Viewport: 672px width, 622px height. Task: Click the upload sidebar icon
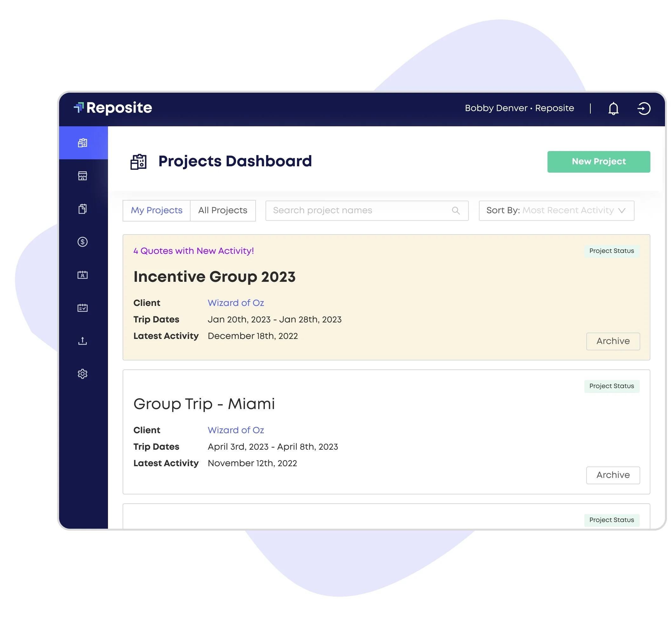click(x=83, y=341)
